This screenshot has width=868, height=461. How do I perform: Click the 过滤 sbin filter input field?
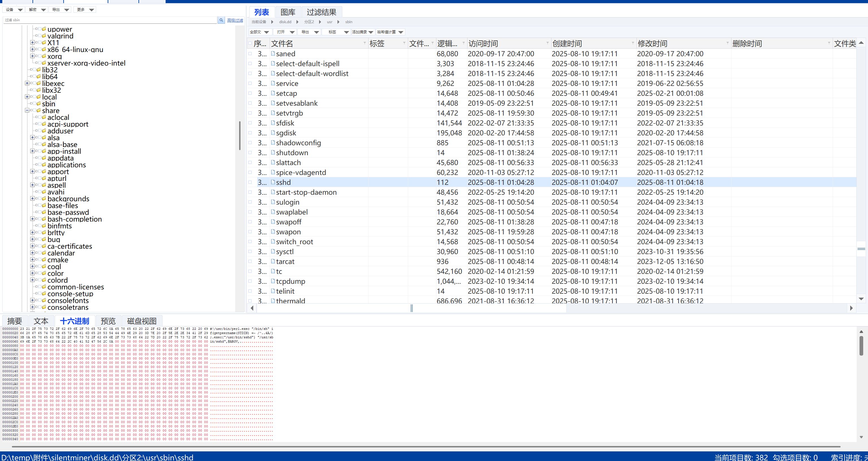pyautogui.click(x=110, y=20)
